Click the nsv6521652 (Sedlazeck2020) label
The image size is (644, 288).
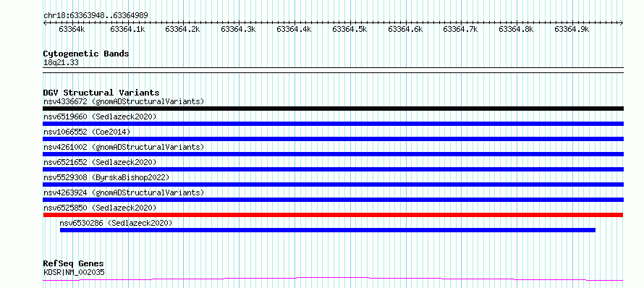click(x=100, y=162)
